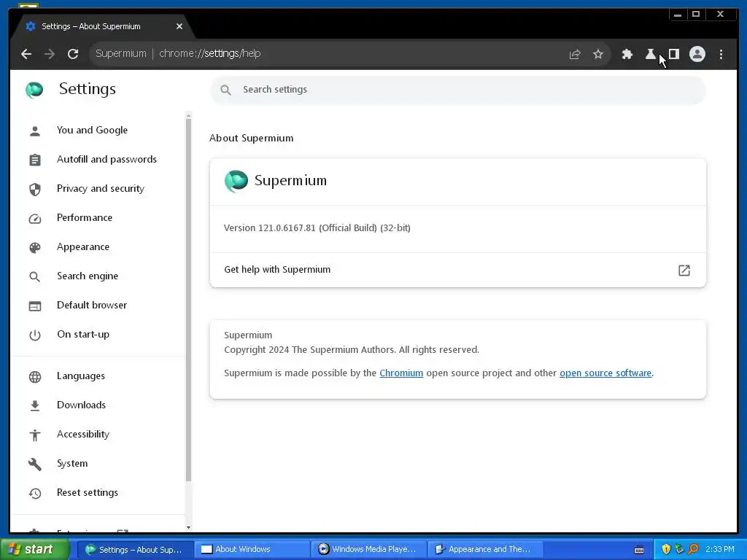Switch to About Windows taskbar window
Image resolution: width=747 pixels, height=560 pixels.
pyautogui.click(x=252, y=549)
